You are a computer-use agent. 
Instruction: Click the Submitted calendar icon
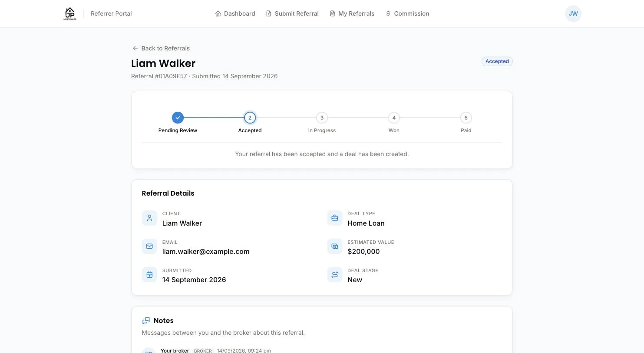(149, 275)
